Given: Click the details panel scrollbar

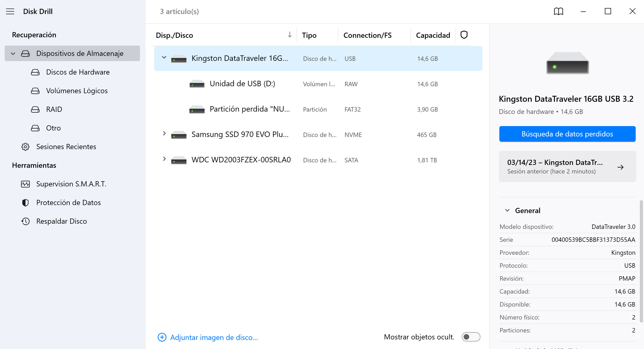Looking at the screenshot, I should click(x=641, y=261).
